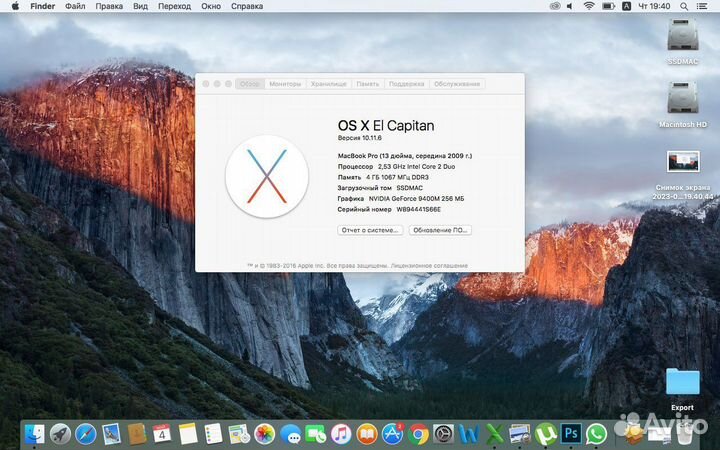
Task: Switch to the Обзор tab
Action: (x=250, y=84)
